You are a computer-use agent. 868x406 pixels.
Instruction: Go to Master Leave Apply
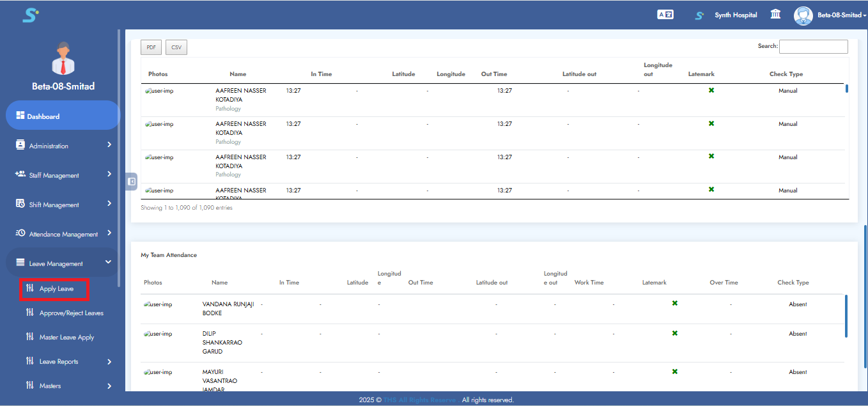(x=66, y=338)
